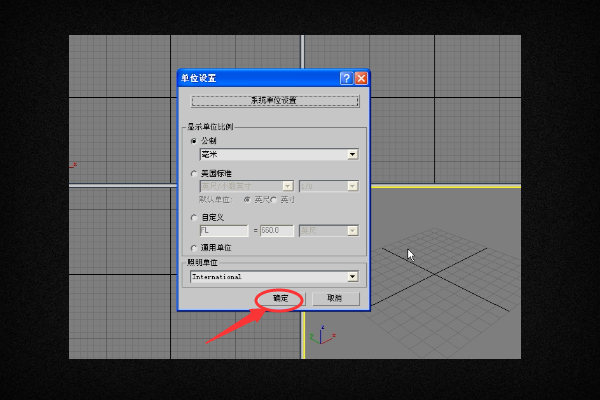Select the 通用单位 radio button
Viewport: 600px width, 400px height.
(x=194, y=248)
